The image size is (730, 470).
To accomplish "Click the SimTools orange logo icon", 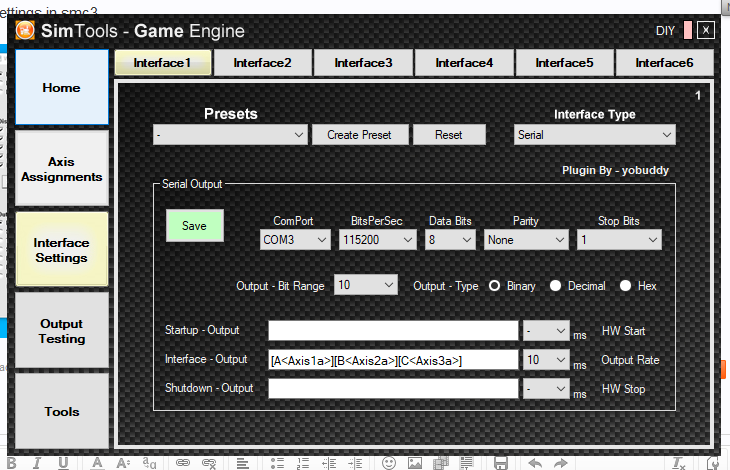I will point(25,31).
